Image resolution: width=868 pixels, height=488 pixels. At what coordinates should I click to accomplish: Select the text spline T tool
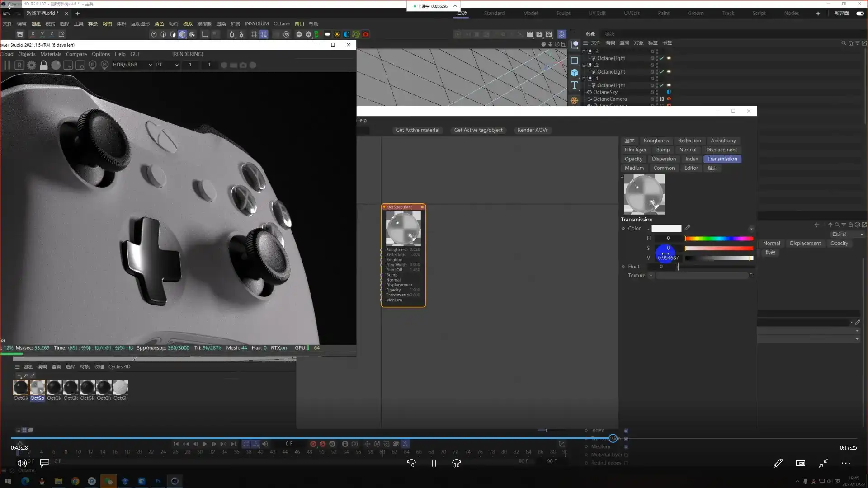(574, 85)
